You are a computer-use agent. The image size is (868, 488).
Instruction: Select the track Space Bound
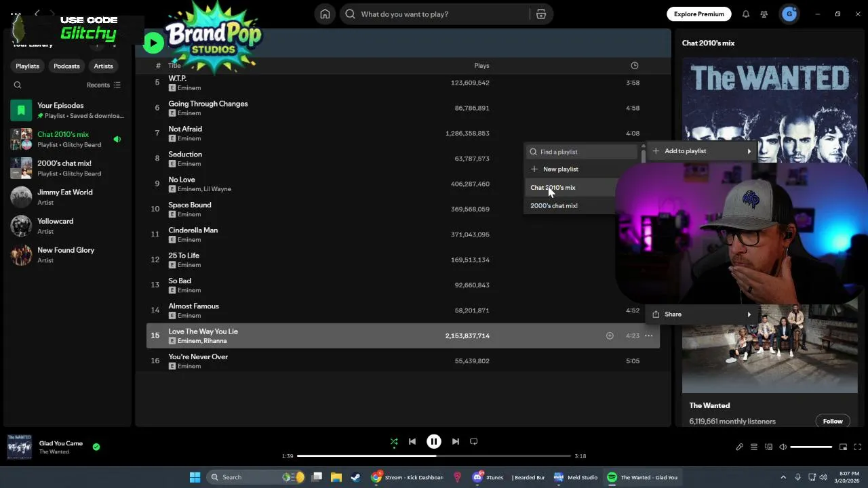[403, 209]
